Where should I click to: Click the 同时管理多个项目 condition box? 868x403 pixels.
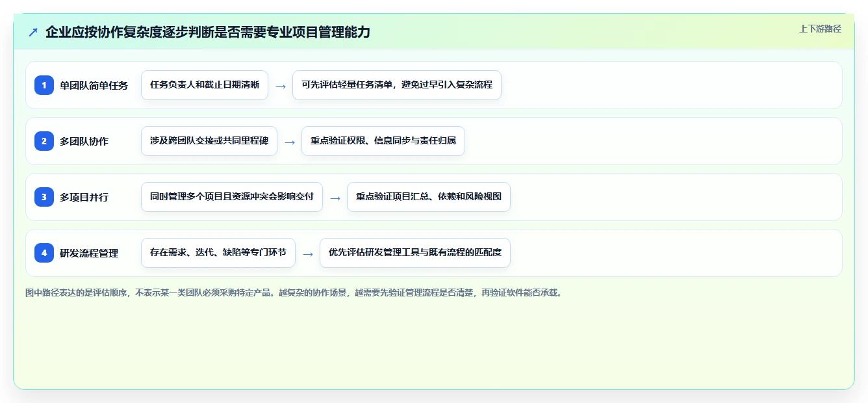click(x=232, y=197)
